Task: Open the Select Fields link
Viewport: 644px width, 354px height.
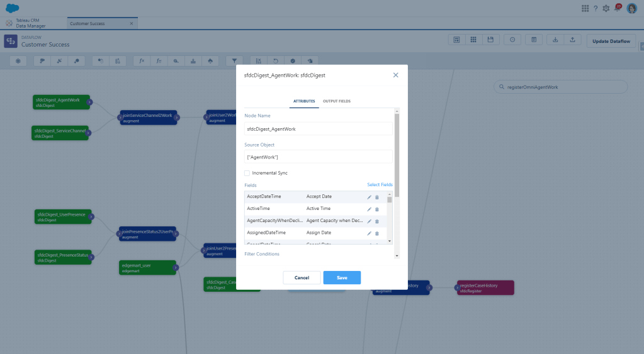Action: 380,185
